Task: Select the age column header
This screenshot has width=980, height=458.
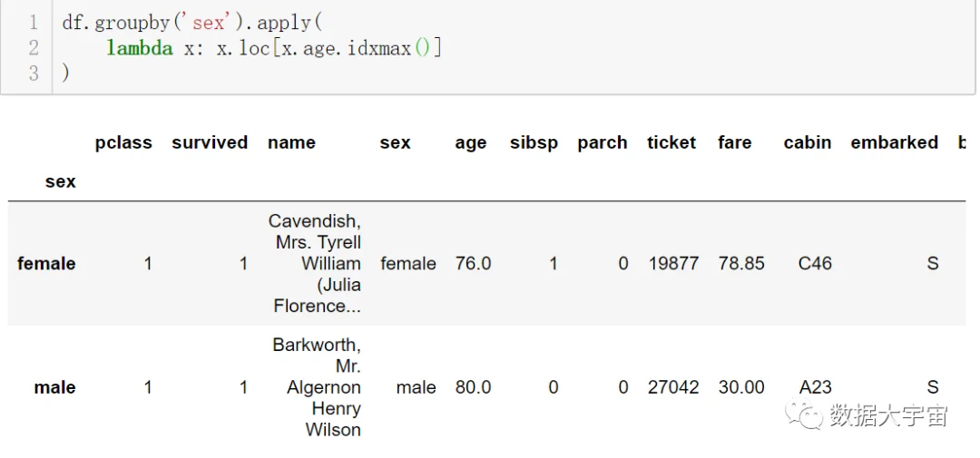Action: 471,143
